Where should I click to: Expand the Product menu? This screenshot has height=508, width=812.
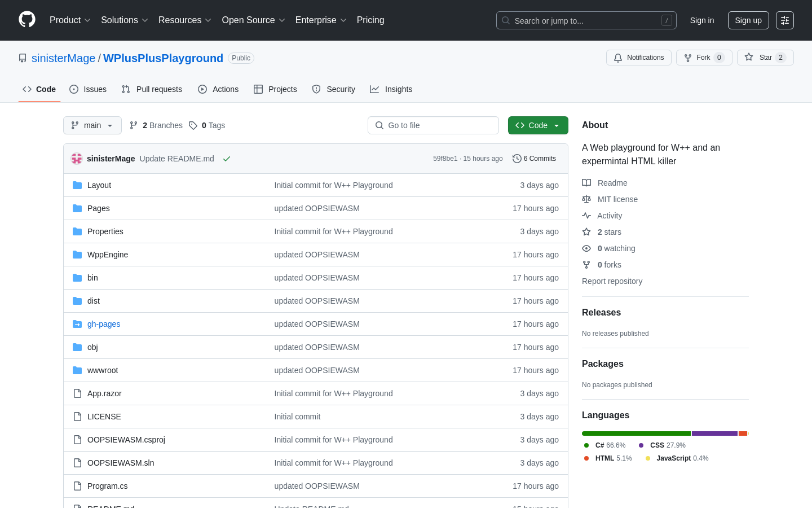(x=70, y=20)
